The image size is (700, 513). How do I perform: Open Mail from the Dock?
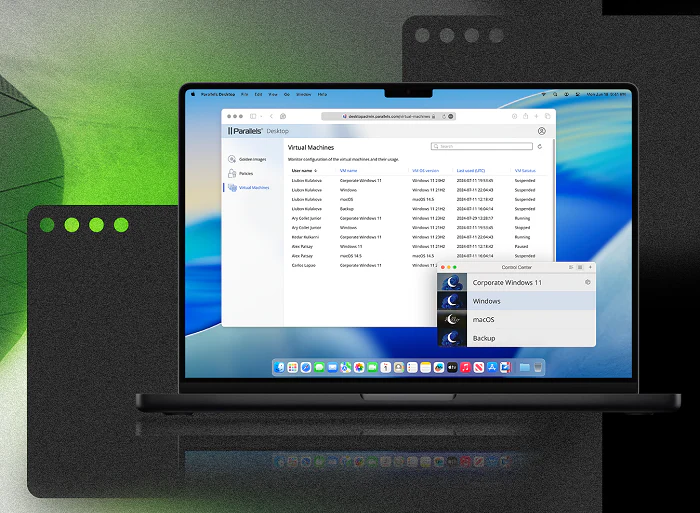[332, 367]
